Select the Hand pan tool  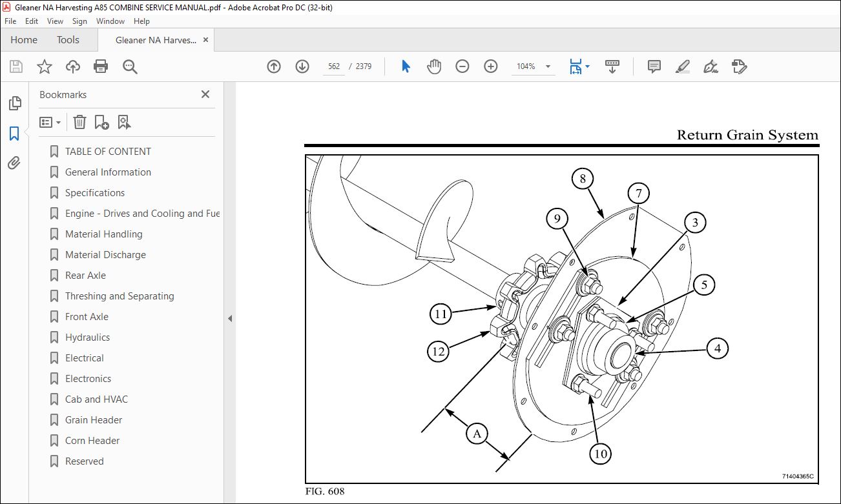(x=434, y=66)
